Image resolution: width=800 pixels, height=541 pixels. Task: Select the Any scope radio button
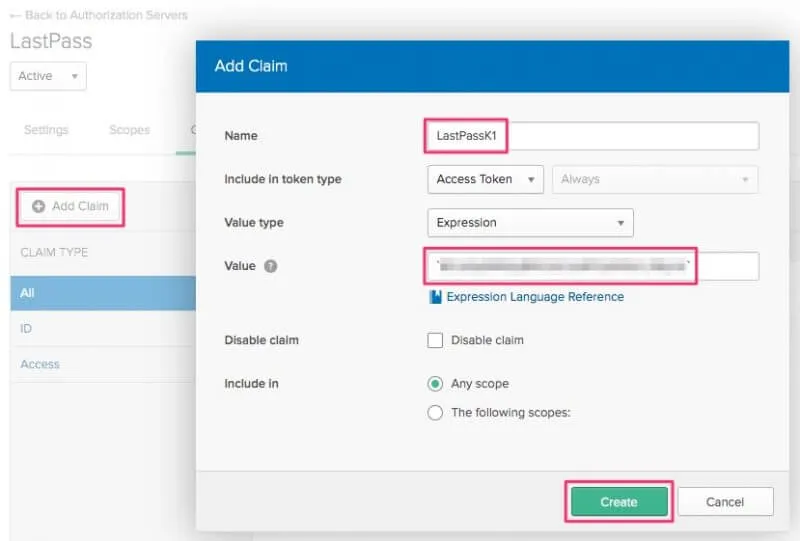click(x=435, y=383)
